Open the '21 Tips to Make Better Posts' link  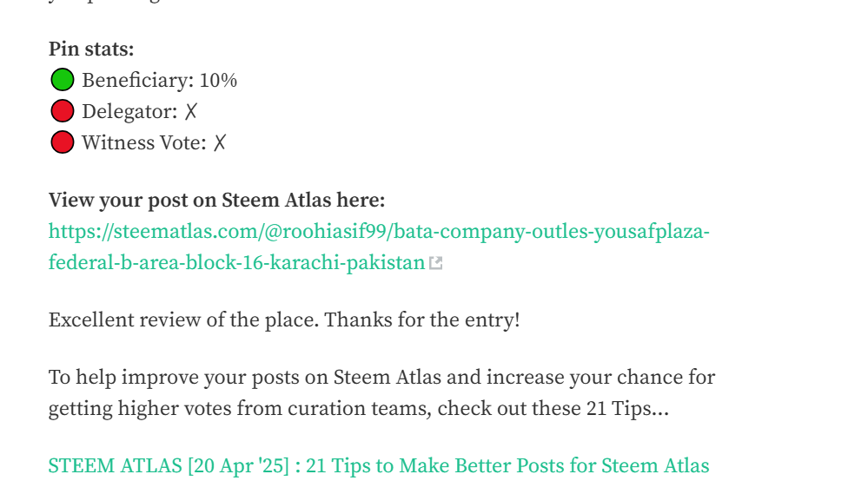pos(379,466)
